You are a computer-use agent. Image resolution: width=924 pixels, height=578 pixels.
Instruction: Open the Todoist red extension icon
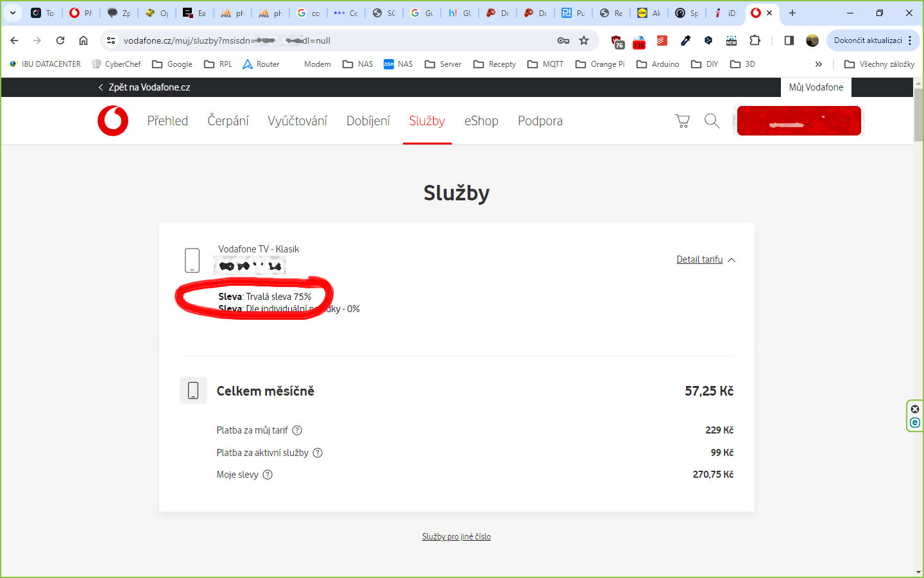point(662,40)
